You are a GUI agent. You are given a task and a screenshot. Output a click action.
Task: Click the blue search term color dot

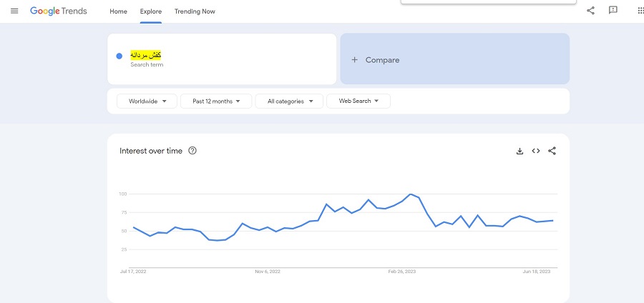point(119,56)
